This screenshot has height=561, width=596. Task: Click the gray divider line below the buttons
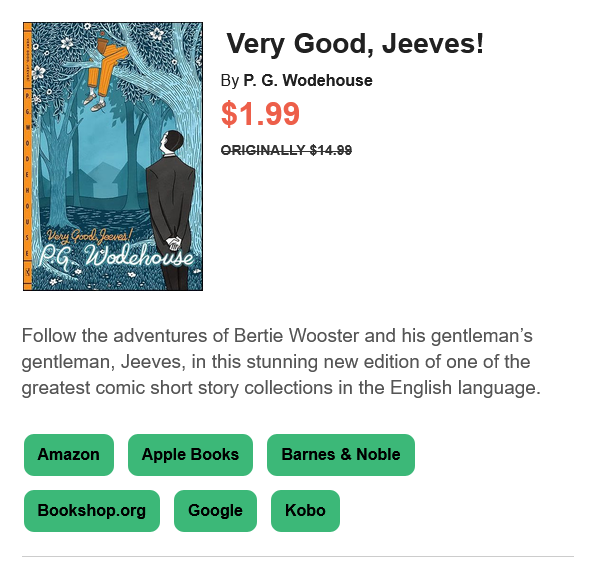[x=298, y=556]
